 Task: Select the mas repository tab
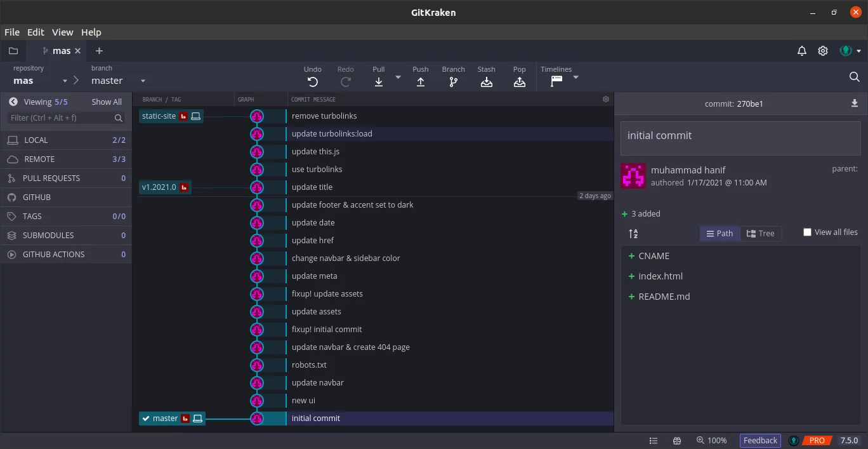62,51
